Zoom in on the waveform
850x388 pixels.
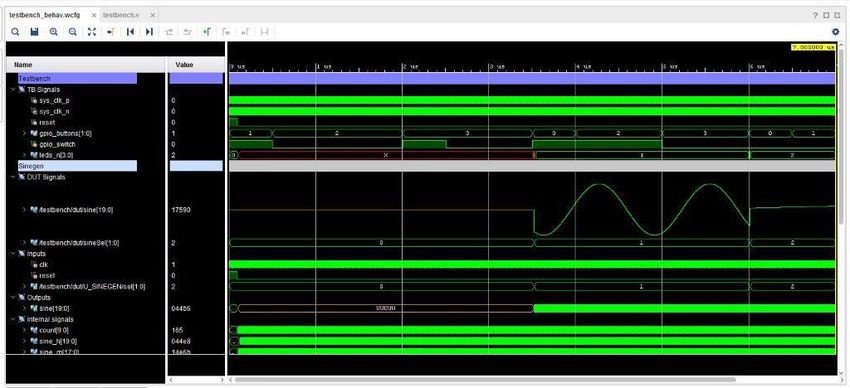tap(54, 32)
